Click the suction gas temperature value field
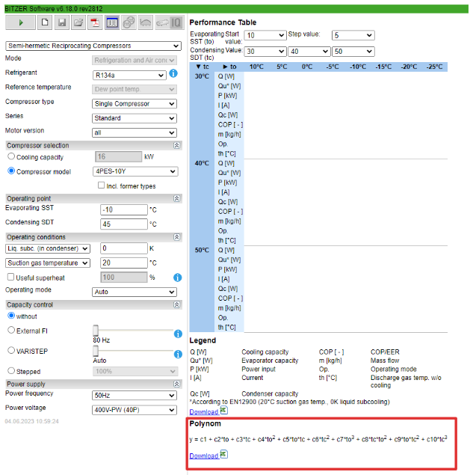The height and width of the screenshot is (475, 476). point(124,263)
